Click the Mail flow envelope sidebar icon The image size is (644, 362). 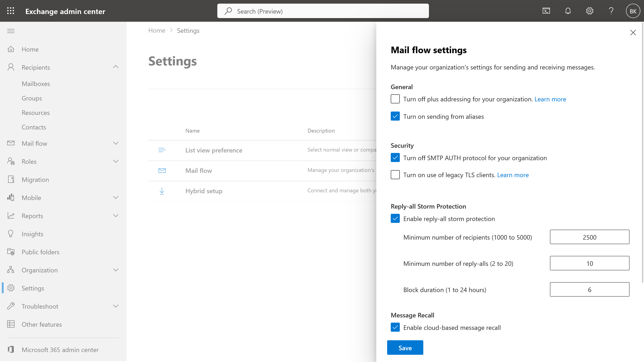(11, 143)
